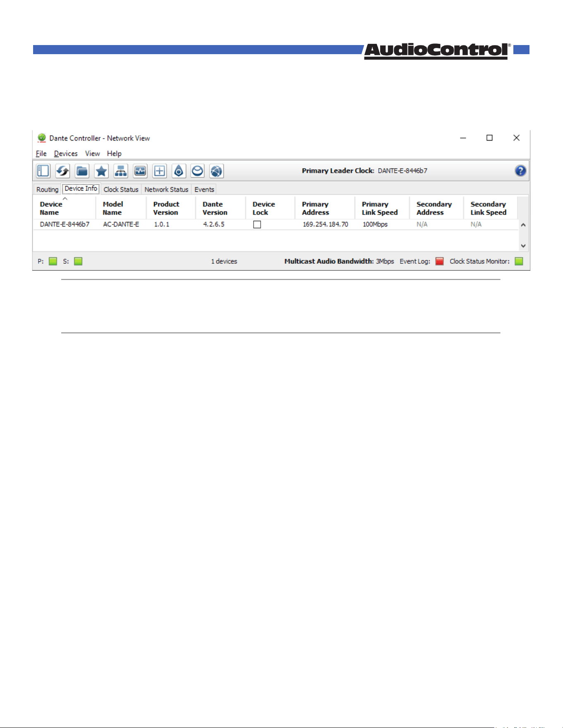Click the N/A secondary link speed cell
Viewport: 563px width, 728px height.
(x=476, y=224)
